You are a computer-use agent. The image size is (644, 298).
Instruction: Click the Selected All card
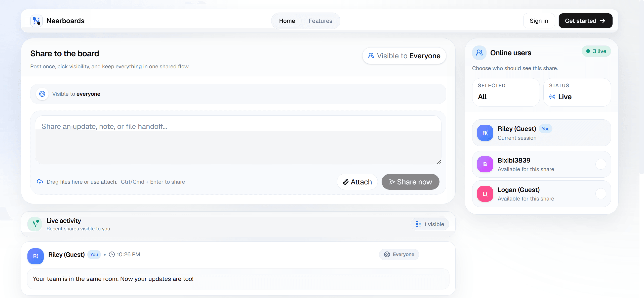[x=506, y=92]
